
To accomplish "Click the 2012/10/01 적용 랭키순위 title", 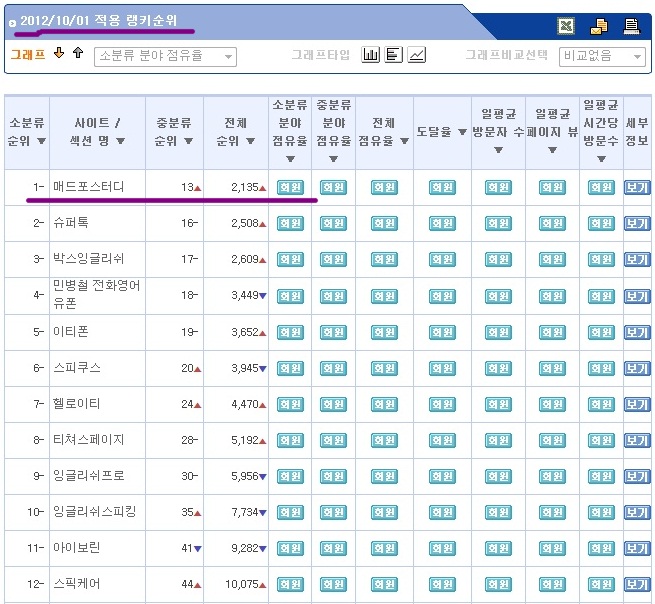I will (99, 20).
